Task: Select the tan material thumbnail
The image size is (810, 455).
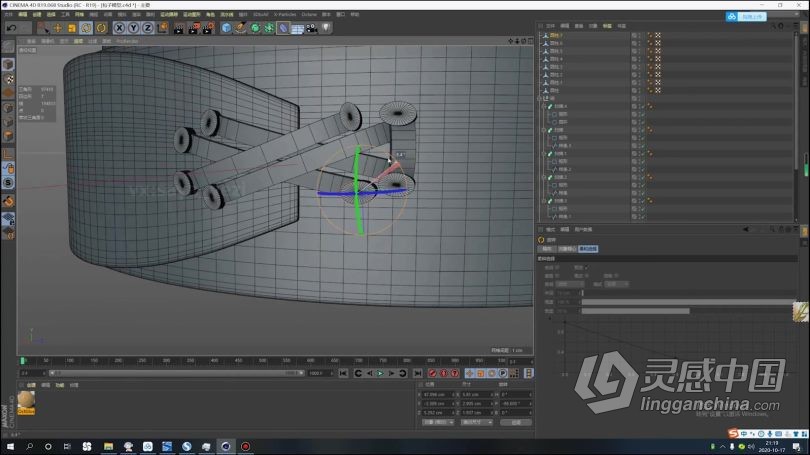Action: (x=26, y=401)
